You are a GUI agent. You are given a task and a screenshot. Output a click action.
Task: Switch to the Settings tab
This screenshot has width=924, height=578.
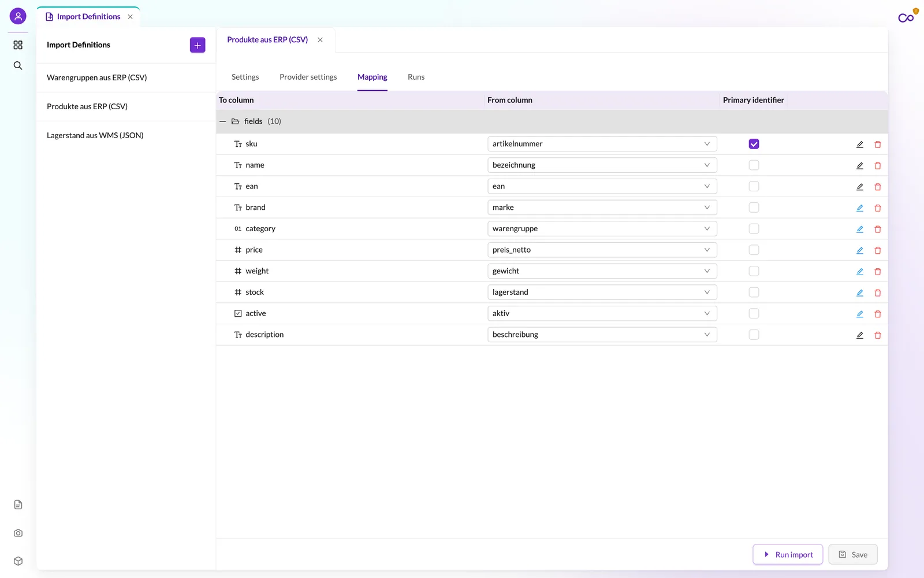tap(245, 77)
